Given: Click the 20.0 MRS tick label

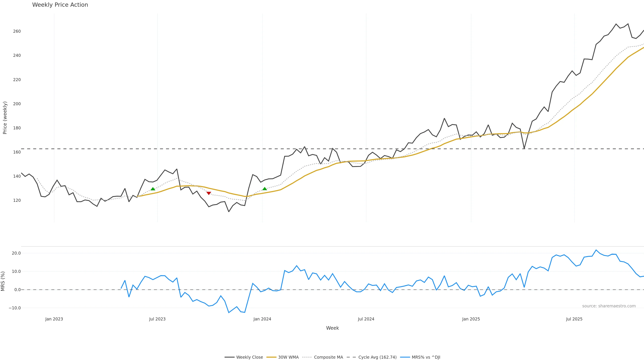Looking at the screenshot, I should point(16,253).
